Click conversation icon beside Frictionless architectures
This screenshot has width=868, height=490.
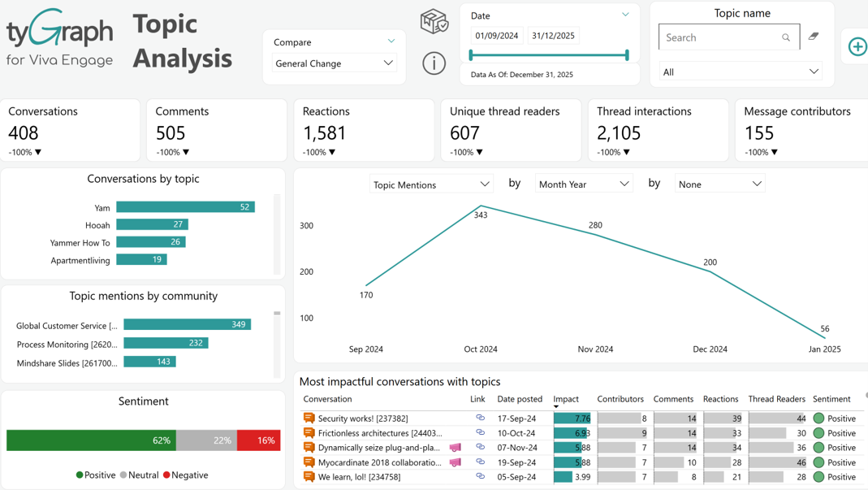(309, 433)
